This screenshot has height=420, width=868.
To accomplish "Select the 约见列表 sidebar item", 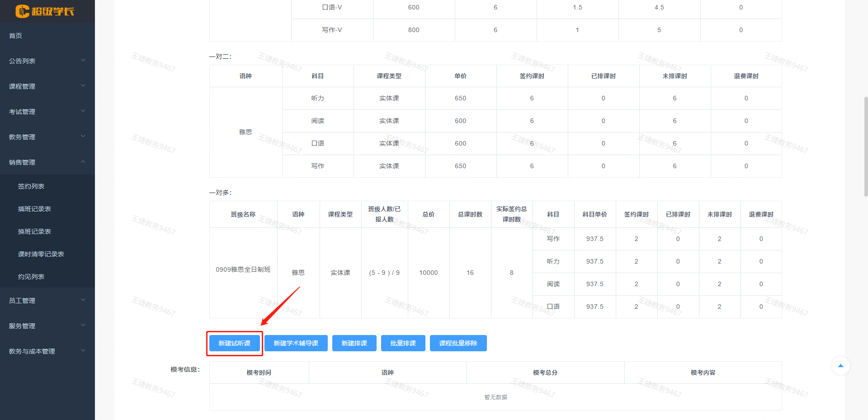I will [x=31, y=276].
